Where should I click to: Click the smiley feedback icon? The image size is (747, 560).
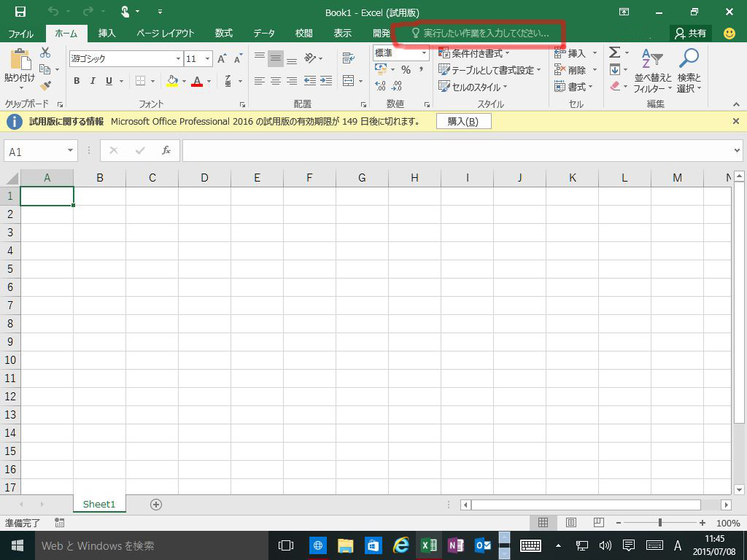(729, 33)
